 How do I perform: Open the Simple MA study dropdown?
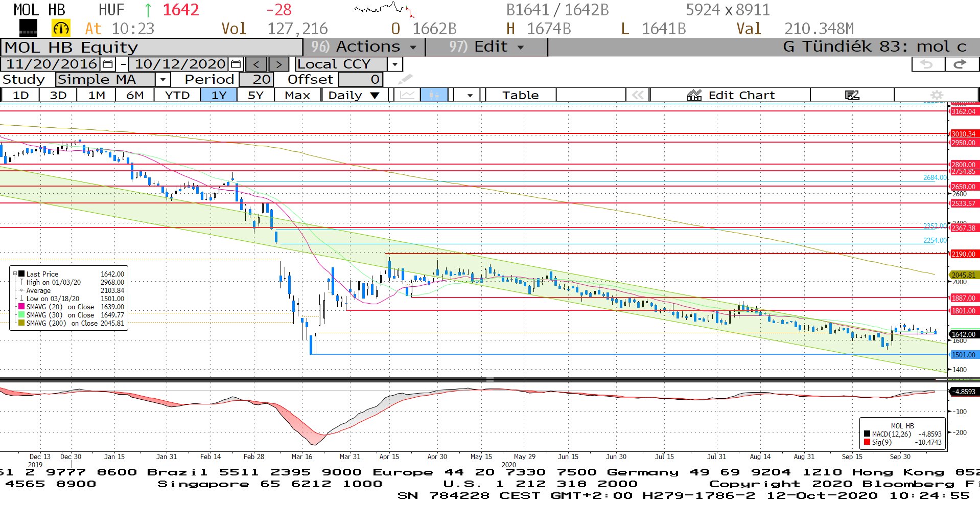coord(162,80)
